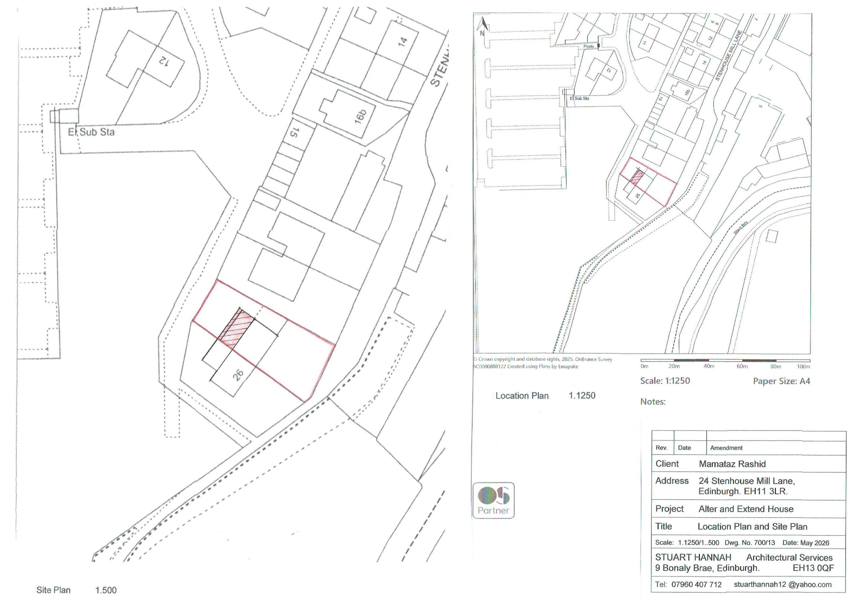The image size is (868, 614).
Task: Click the 'Posts' label on the location plan
Action: point(589,46)
